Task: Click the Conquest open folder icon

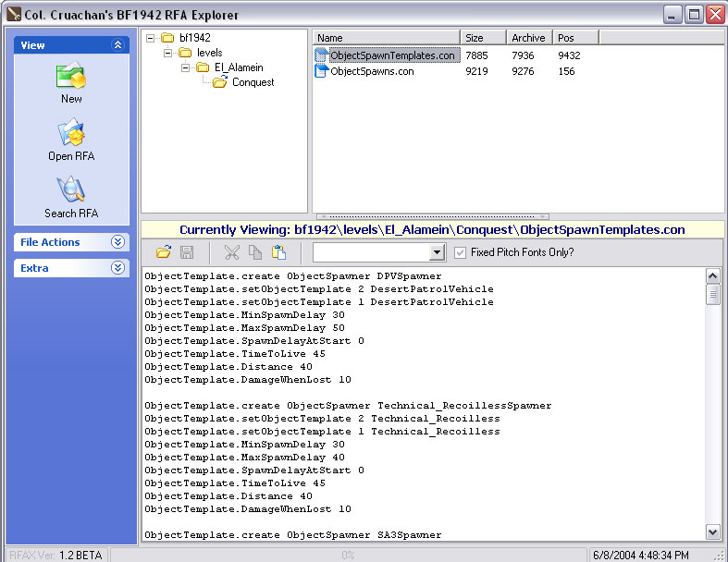Action: [219, 82]
